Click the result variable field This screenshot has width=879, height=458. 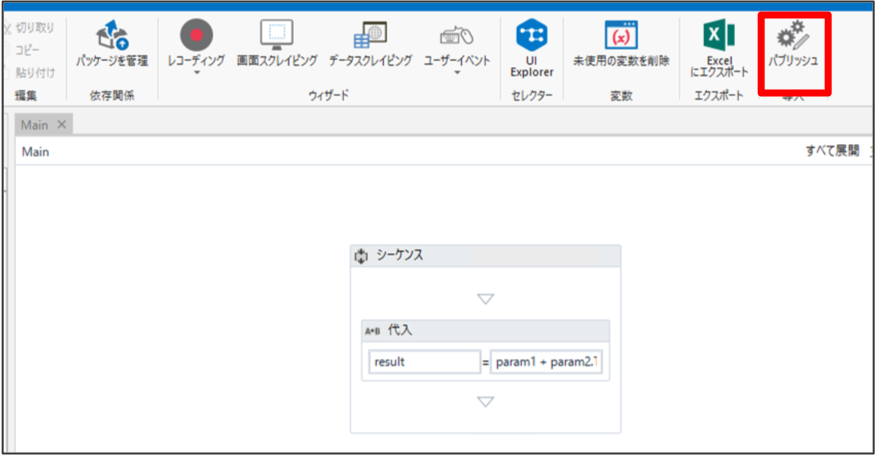424,362
